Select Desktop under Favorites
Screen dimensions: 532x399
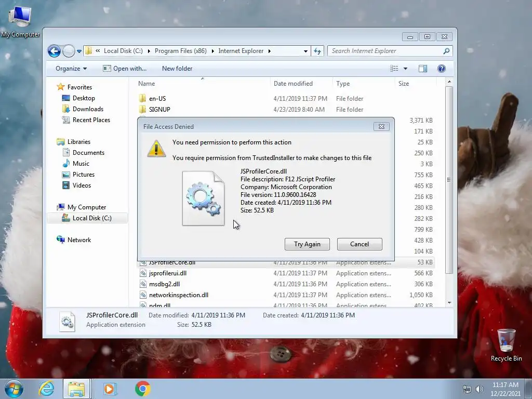(x=84, y=98)
